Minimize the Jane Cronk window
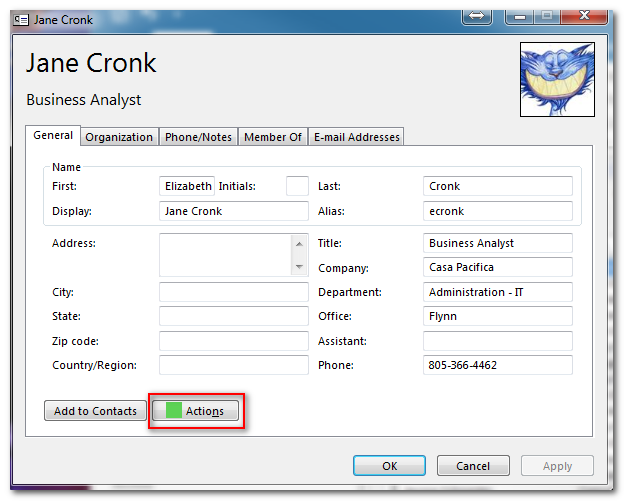 pos(519,16)
